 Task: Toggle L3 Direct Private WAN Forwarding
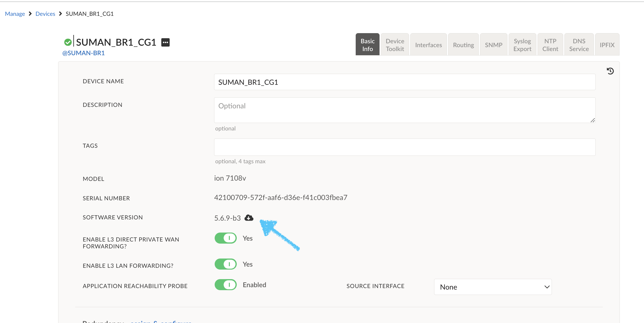[x=226, y=238]
